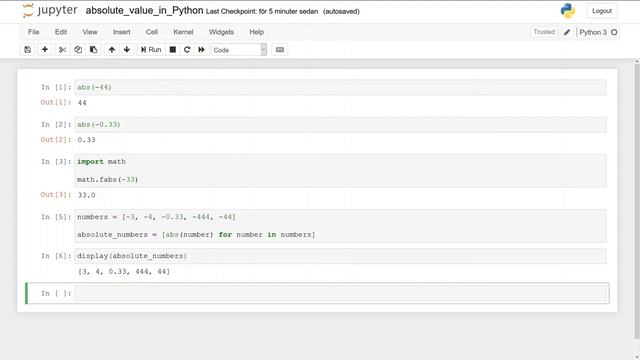Paste cells below icon
The width and height of the screenshot is (640, 360).
coord(93,50)
